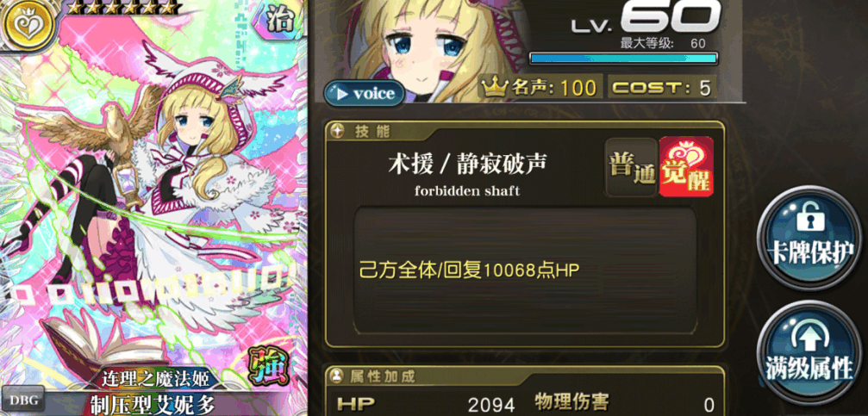
Task: Switch to the 觉醒 awakened skill tab
Action: tap(686, 166)
